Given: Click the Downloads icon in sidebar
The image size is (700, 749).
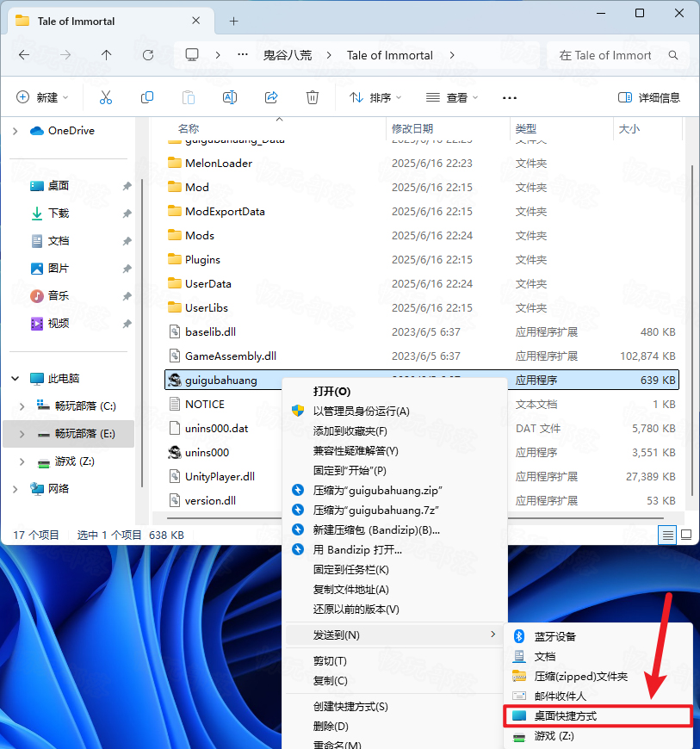Looking at the screenshot, I should point(37,213).
